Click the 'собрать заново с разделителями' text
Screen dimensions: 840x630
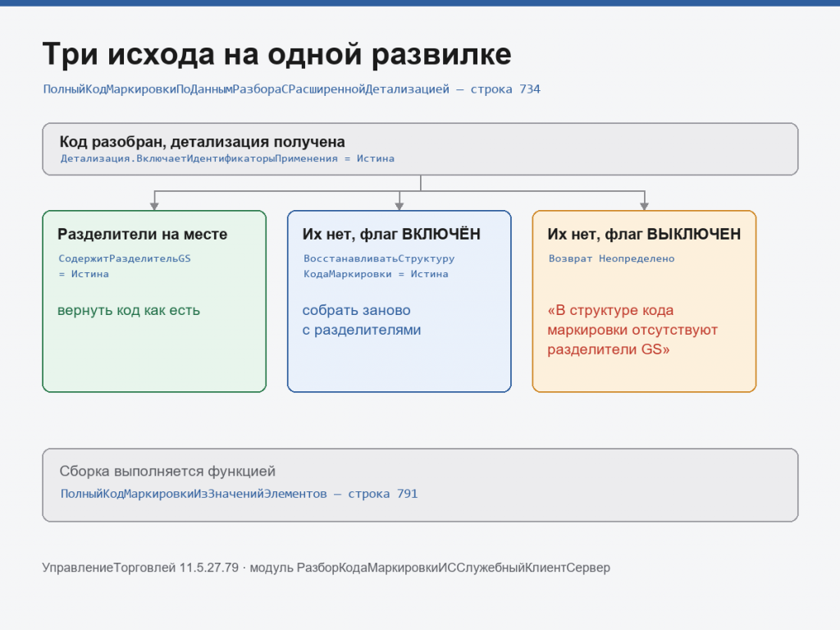coord(362,320)
